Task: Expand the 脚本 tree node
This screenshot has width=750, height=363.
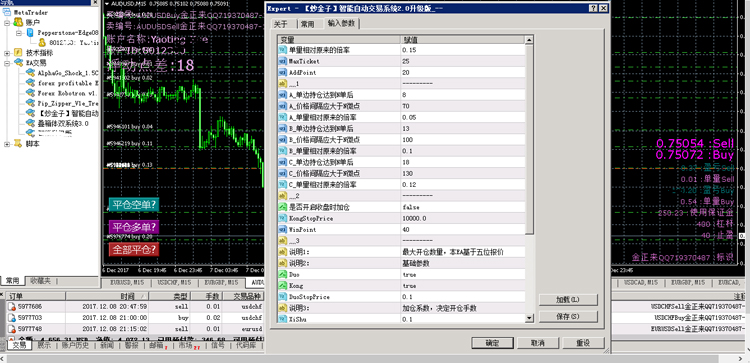Action: click(7, 144)
